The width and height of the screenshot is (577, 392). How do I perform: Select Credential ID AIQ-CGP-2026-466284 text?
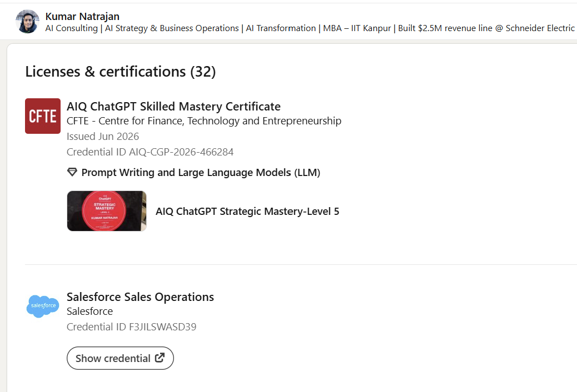pyautogui.click(x=150, y=152)
